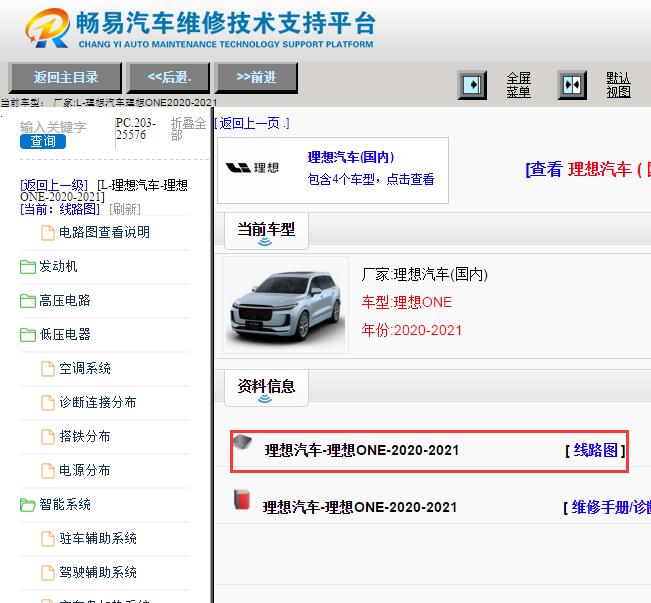
Task: Click the file icon beside 空调系统
Action: point(48,369)
